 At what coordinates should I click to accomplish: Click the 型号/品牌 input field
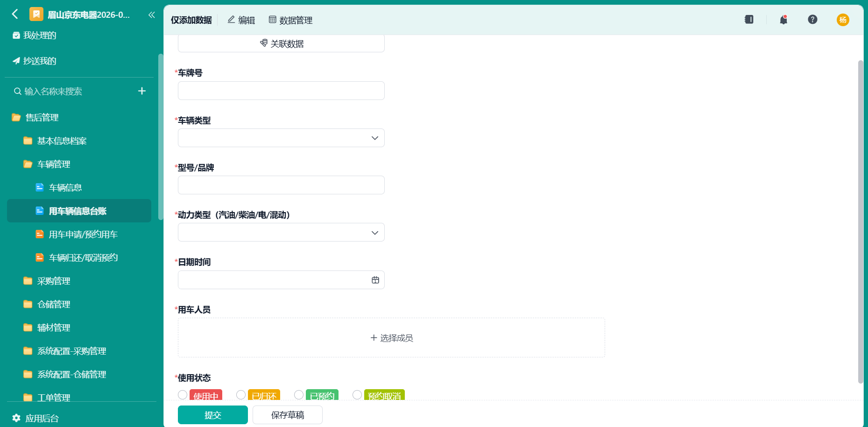click(x=281, y=185)
